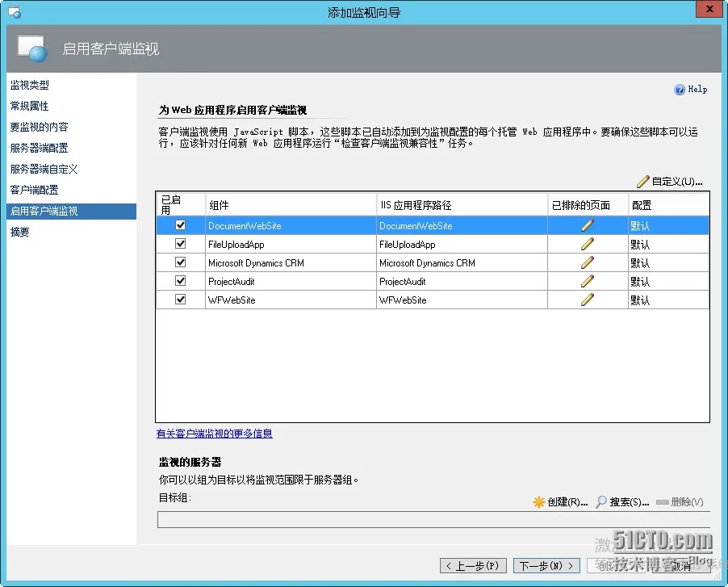Sort by IIS 应用程序路径 column header
Viewport: 728px width, 587px height.
pyautogui.click(x=462, y=205)
